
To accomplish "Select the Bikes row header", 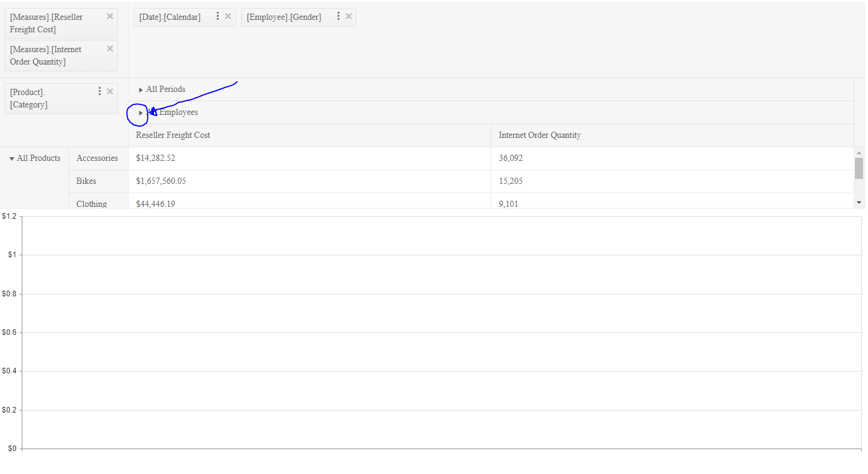I will pyautogui.click(x=86, y=181).
